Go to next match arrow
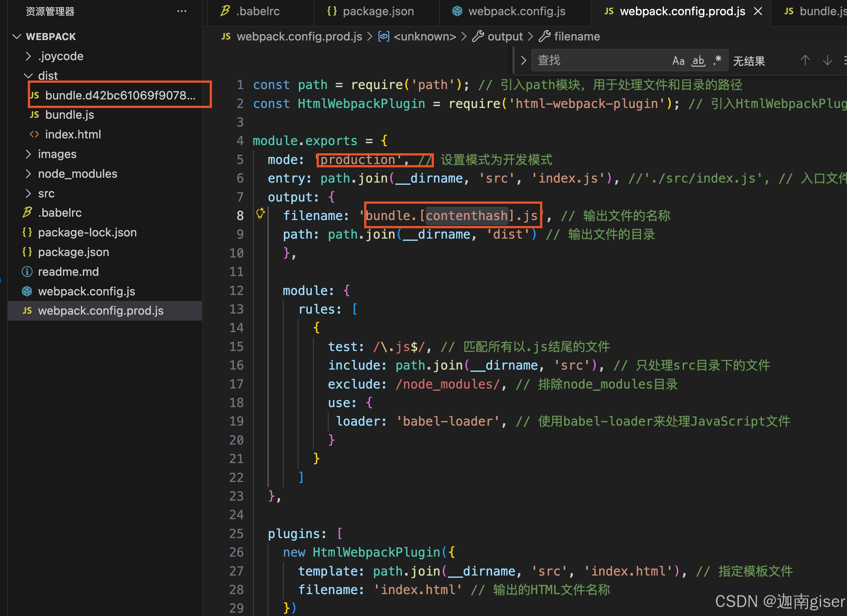This screenshot has height=616, width=847. [x=827, y=60]
